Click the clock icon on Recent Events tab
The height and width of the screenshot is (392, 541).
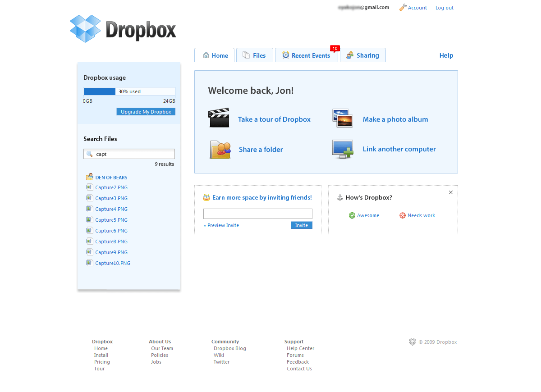[x=286, y=55]
